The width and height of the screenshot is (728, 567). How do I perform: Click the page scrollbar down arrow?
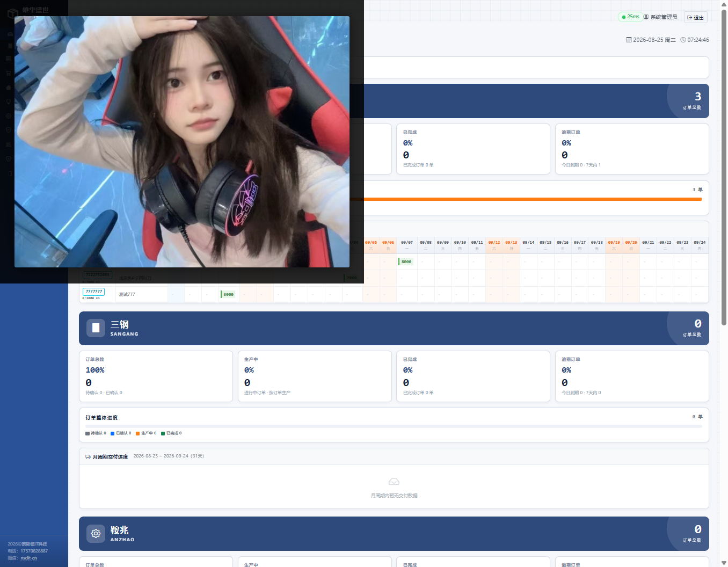724,563
